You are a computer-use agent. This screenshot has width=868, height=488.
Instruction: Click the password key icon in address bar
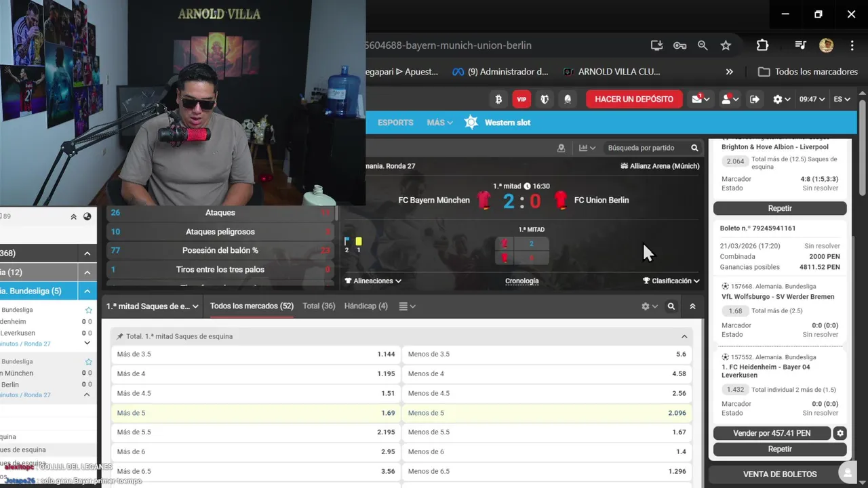[679, 45]
